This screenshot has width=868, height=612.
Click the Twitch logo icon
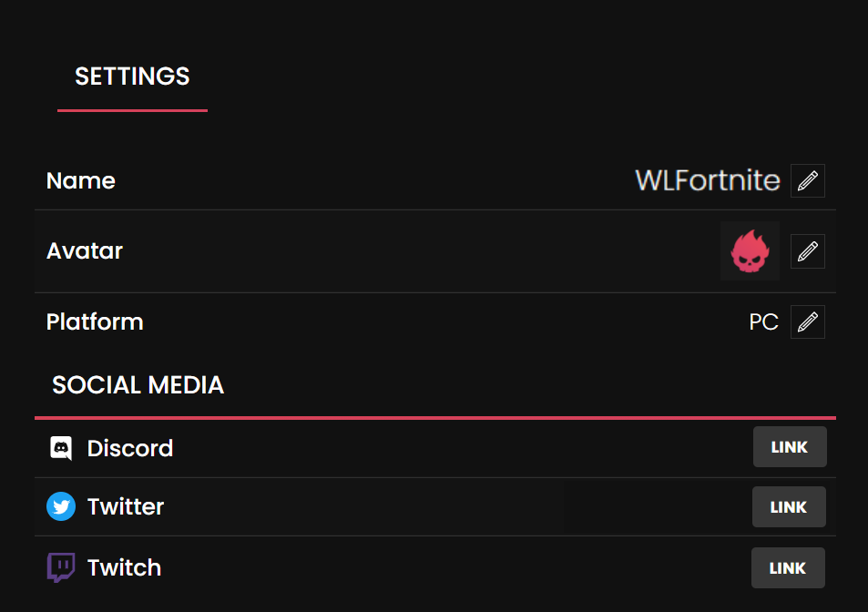point(61,567)
